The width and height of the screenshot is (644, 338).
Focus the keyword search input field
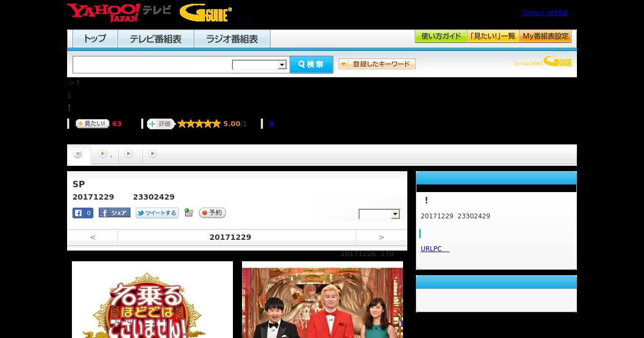[152, 64]
